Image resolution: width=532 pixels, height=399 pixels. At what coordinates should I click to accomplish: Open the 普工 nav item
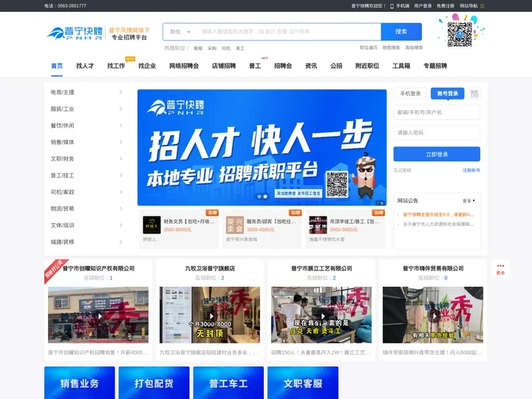(255, 66)
